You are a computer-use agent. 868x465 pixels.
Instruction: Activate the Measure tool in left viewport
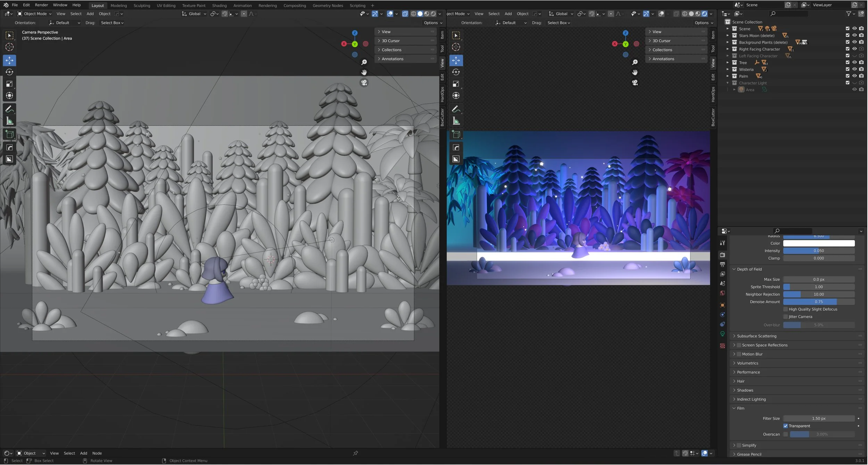coord(9,121)
